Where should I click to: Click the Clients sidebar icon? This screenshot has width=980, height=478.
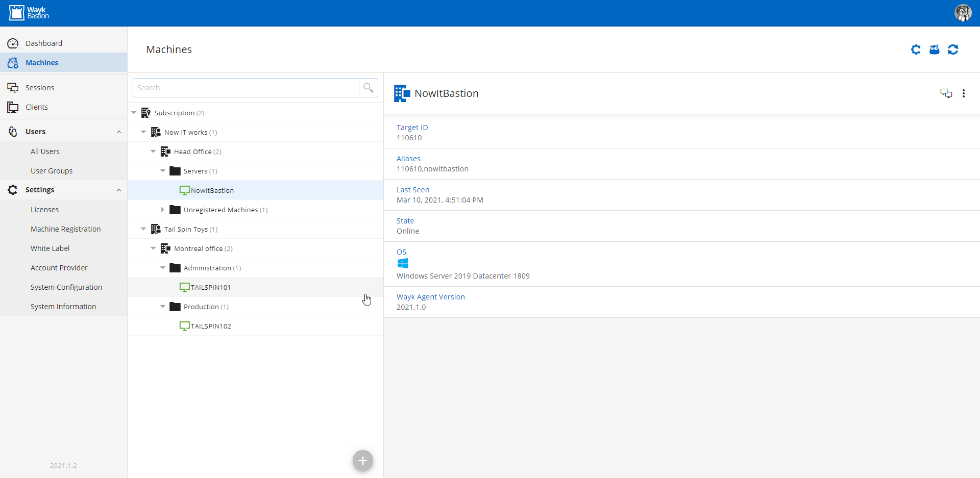coord(13,107)
